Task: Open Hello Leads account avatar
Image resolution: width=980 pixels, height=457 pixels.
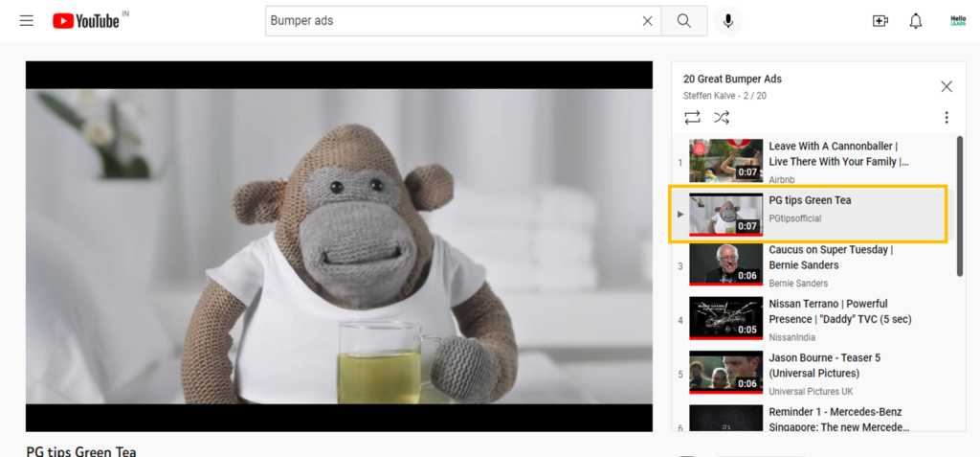Action: click(957, 21)
